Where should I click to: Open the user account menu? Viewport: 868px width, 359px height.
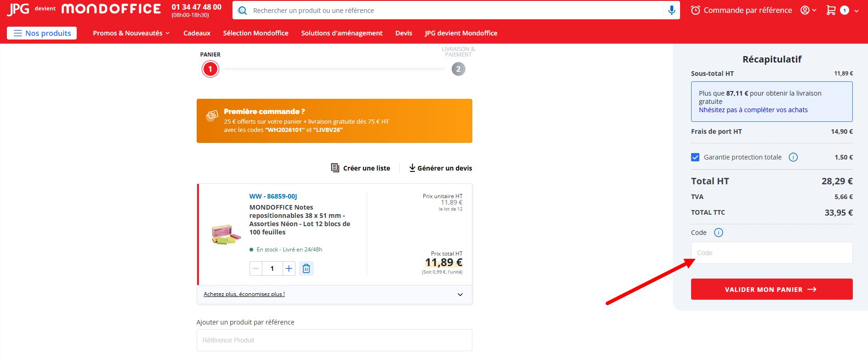808,10
